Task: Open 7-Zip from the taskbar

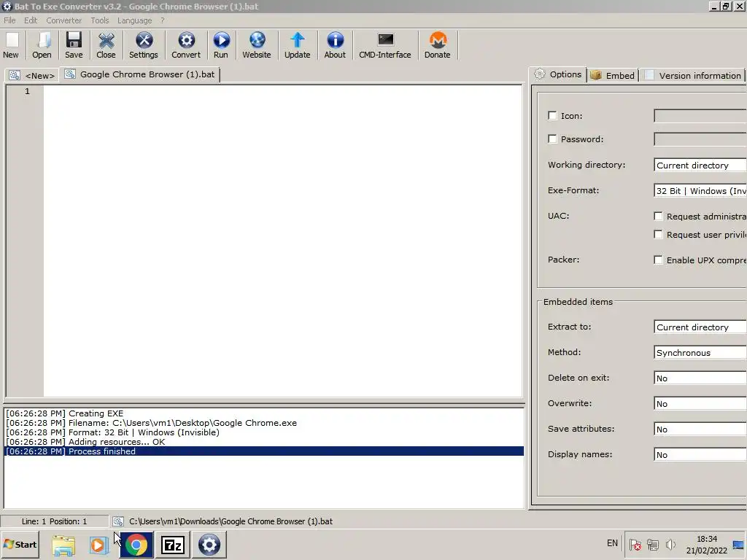Action: coord(172,545)
